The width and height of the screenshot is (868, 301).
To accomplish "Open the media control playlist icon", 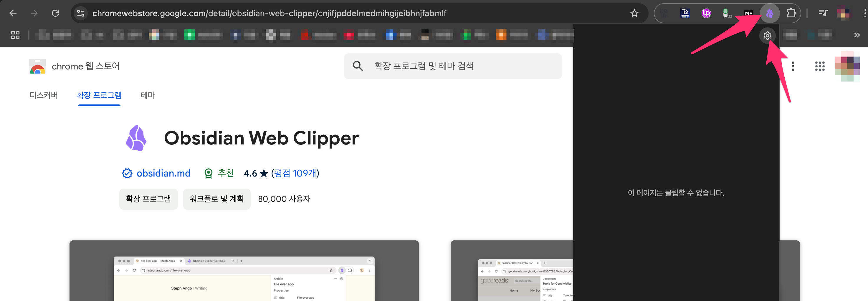I will (823, 13).
